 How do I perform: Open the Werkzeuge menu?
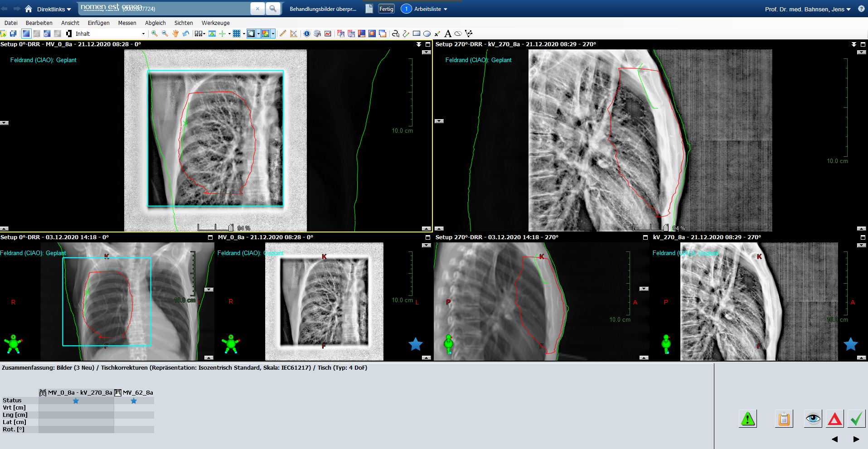click(x=215, y=23)
